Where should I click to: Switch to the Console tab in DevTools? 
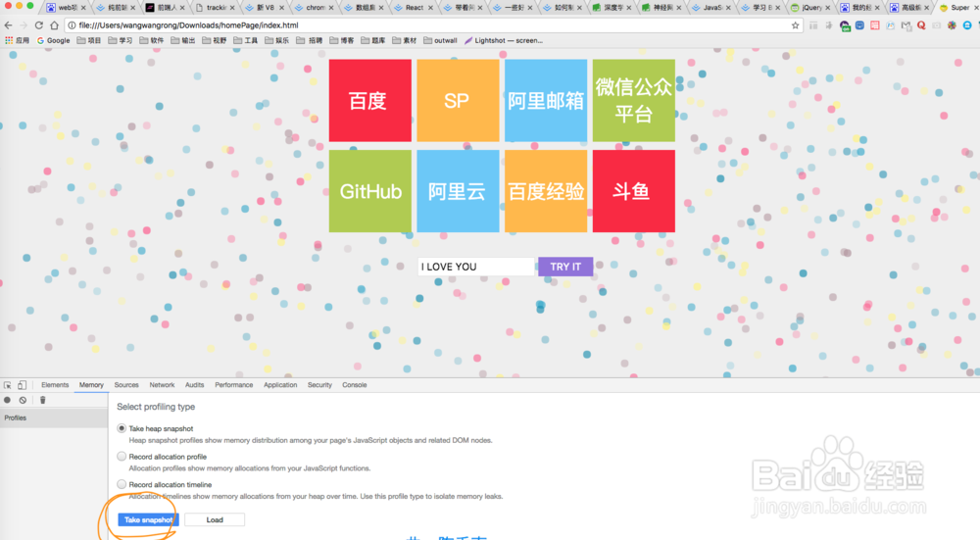[354, 385]
